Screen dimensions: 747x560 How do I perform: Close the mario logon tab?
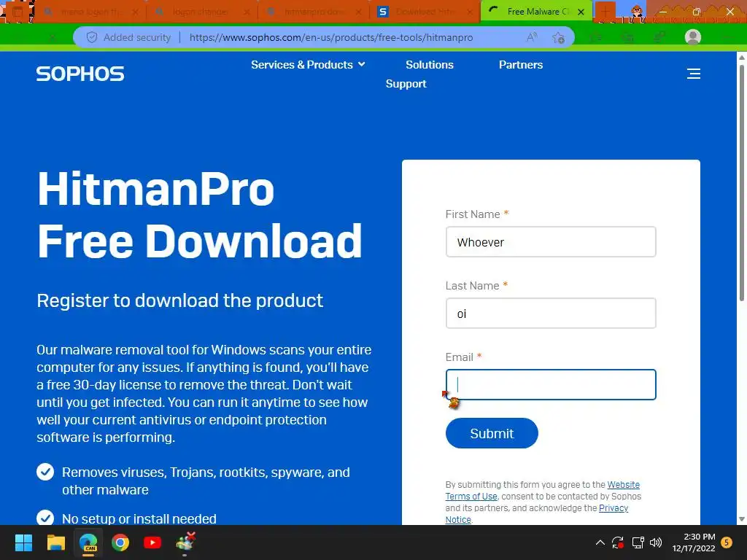[x=135, y=12]
